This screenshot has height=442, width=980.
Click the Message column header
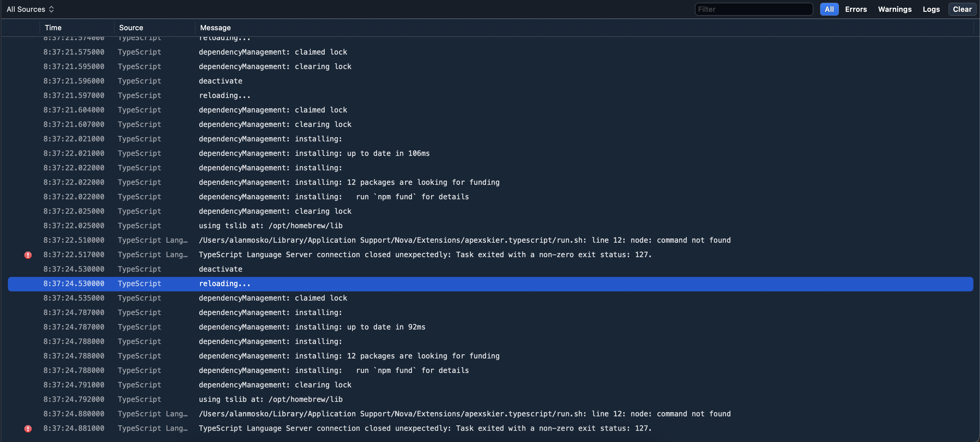coord(215,27)
